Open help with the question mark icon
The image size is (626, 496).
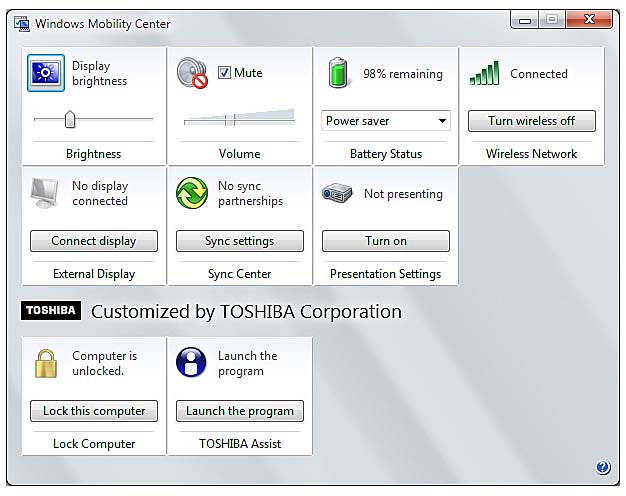[x=603, y=466]
